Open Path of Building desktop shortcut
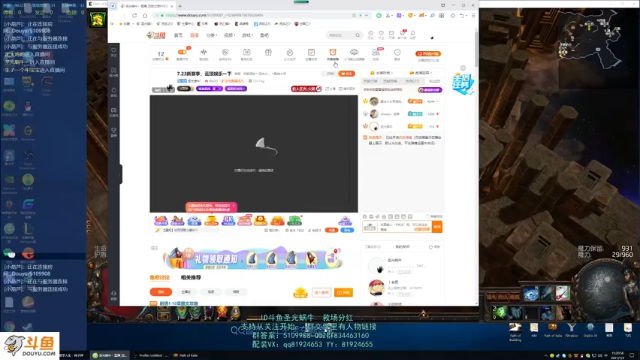 [515, 331]
